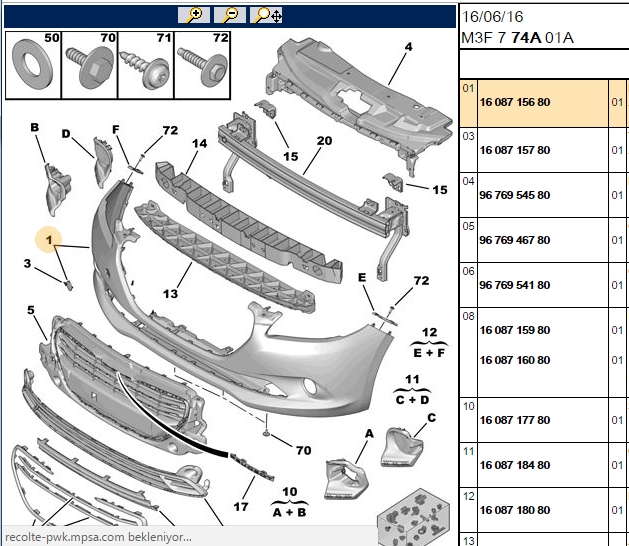Select screw thumbnail number 70

click(x=89, y=65)
